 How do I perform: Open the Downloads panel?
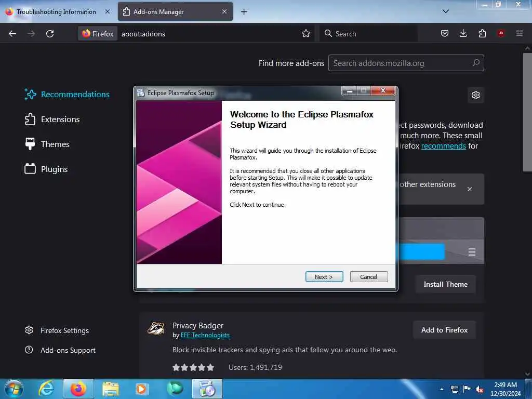tap(463, 33)
